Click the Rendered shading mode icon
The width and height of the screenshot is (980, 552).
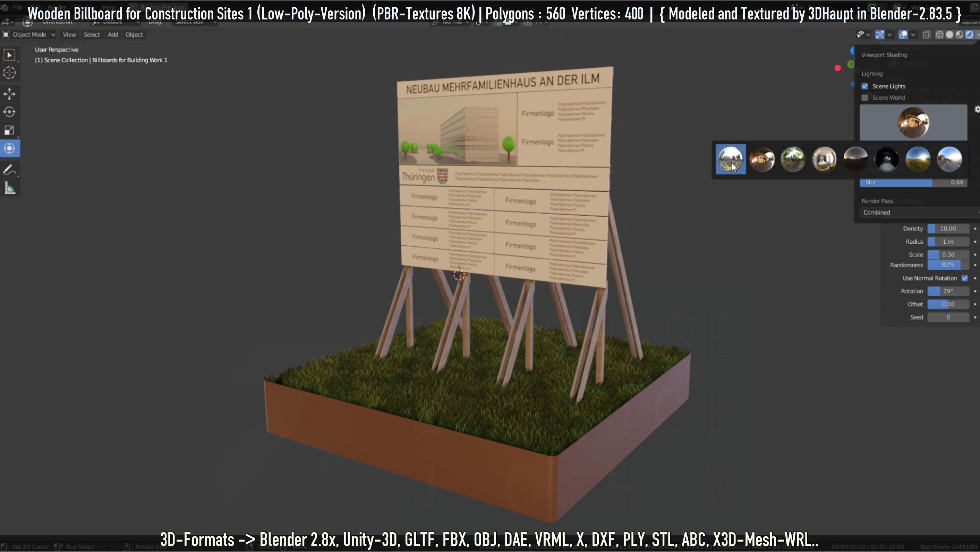click(x=969, y=35)
